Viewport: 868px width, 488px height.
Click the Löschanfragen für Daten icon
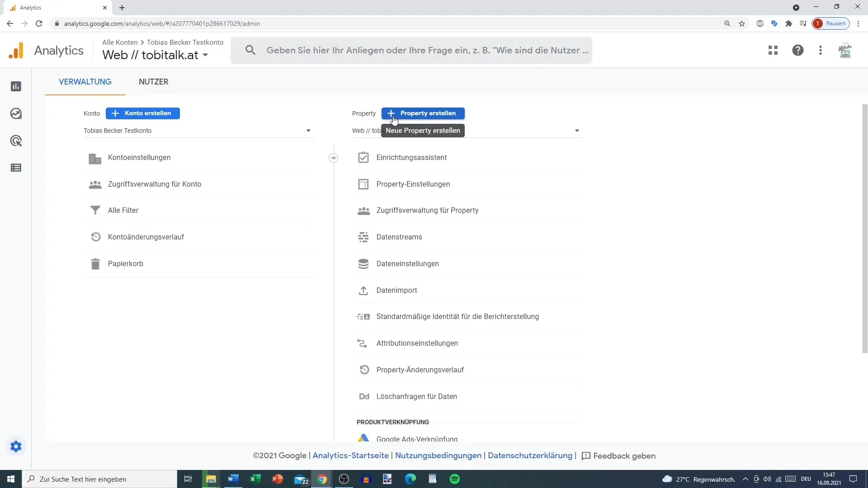tap(364, 396)
